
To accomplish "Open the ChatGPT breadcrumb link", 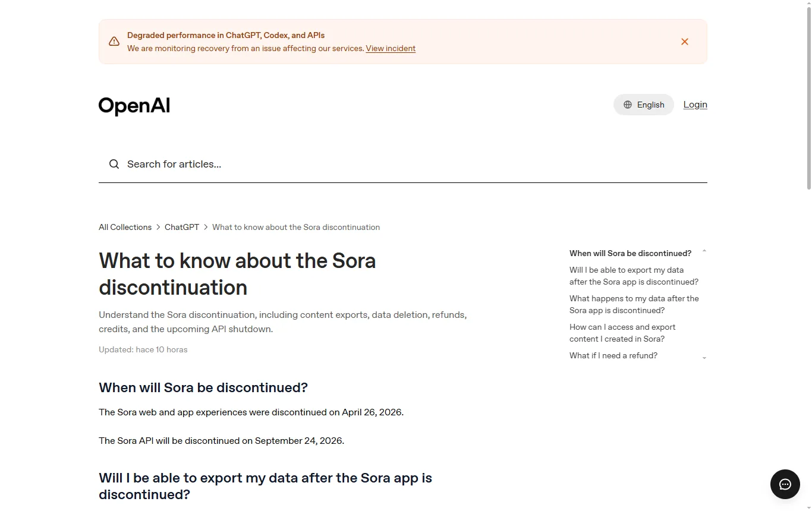I will click(182, 227).
